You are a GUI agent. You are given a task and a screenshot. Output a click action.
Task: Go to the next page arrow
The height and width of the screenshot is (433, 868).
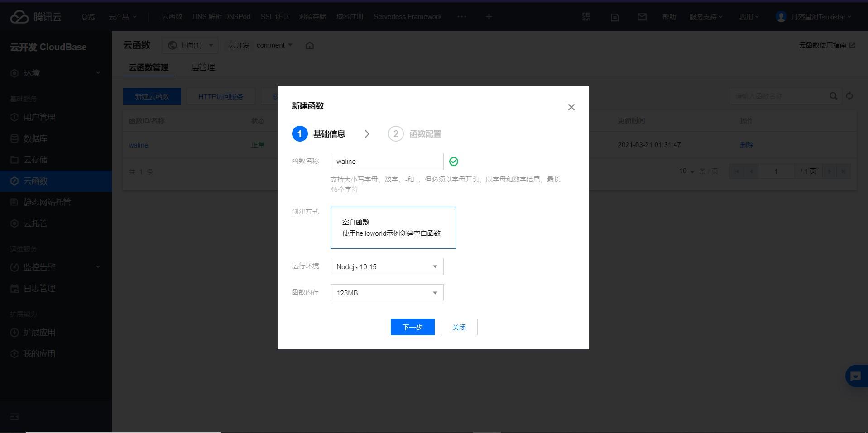[830, 171]
